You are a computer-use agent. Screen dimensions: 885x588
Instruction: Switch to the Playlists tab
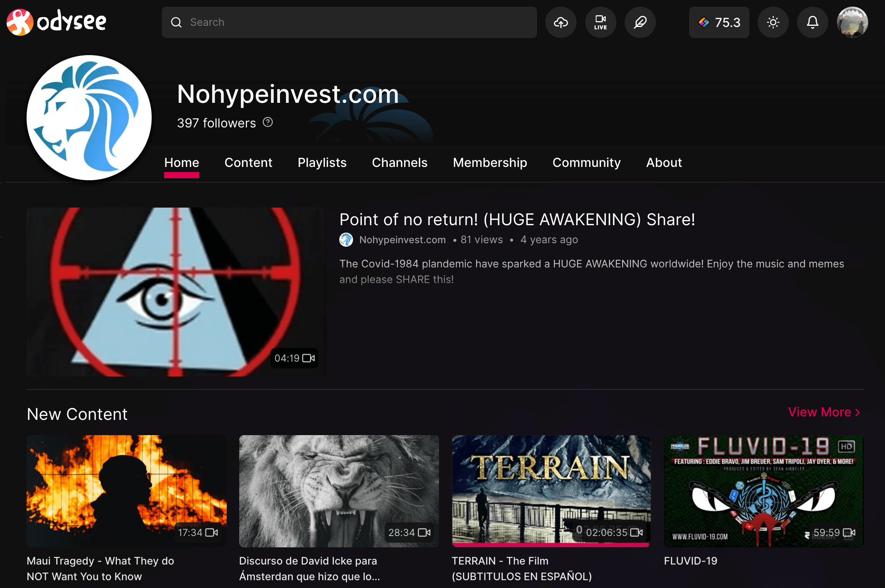click(322, 163)
